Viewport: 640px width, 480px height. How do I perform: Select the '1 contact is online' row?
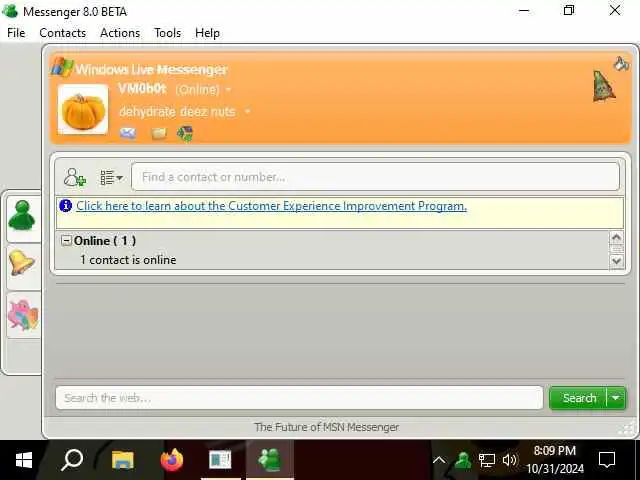(128, 260)
